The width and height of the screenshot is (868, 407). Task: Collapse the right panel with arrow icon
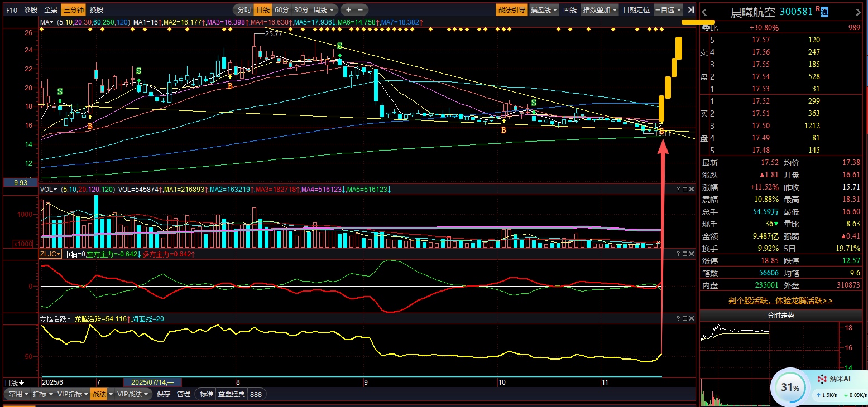[x=691, y=9]
